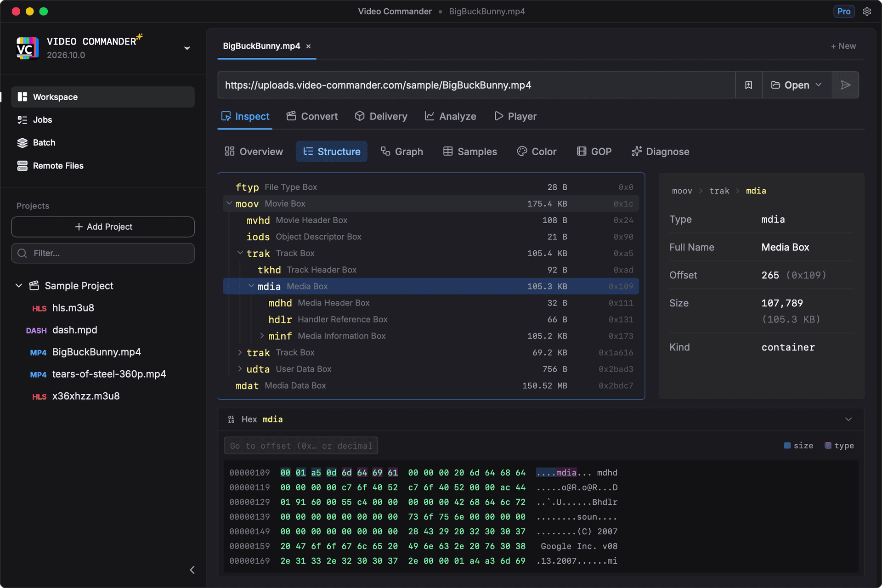
Task: Click the Video Commander logo icon
Action: click(28, 48)
